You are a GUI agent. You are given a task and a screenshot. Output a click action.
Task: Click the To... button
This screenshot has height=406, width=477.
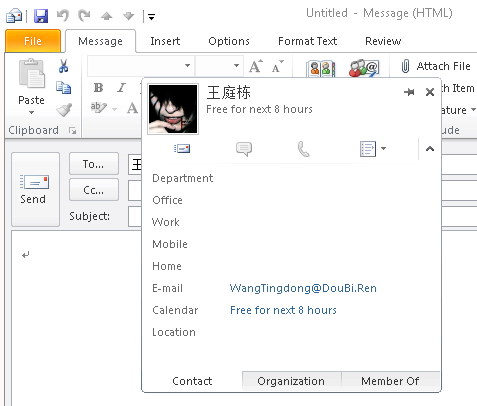[94, 164]
